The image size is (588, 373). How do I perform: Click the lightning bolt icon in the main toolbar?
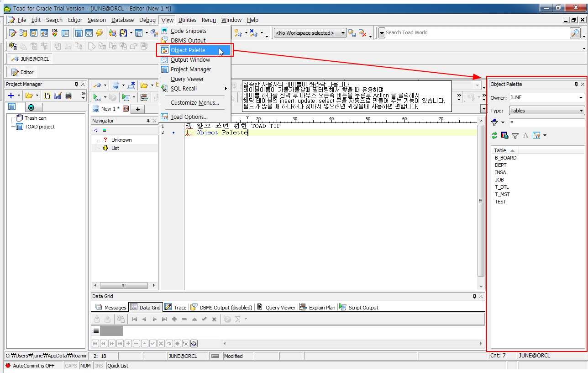[100, 33]
